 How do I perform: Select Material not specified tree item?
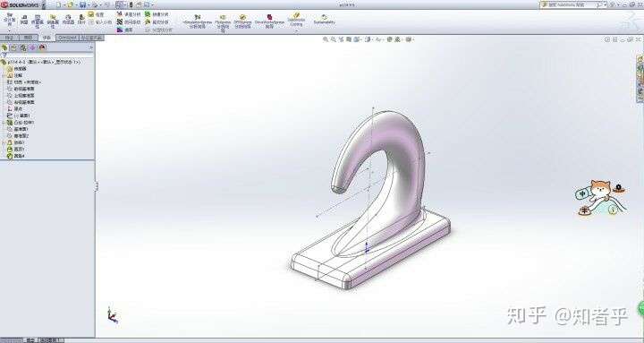[25, 81]
